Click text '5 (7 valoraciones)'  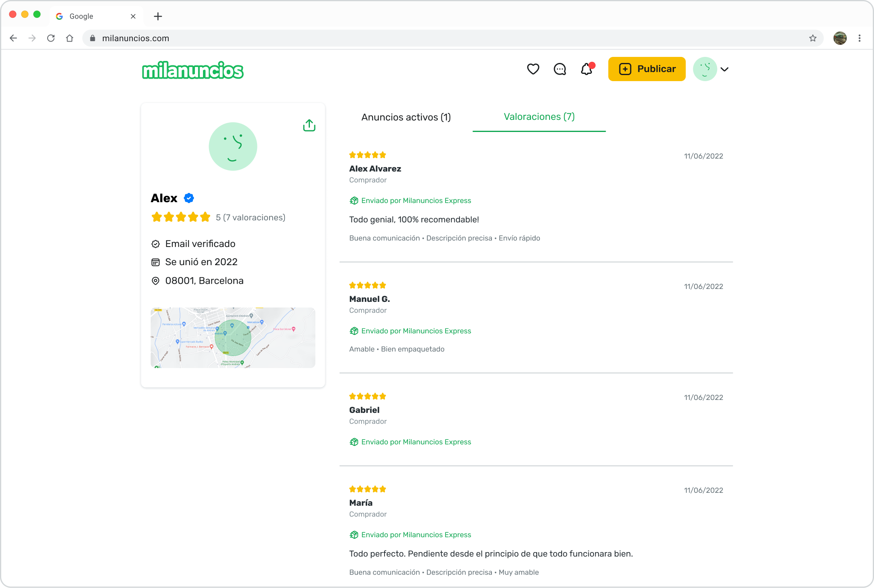[x=251, y=218]
